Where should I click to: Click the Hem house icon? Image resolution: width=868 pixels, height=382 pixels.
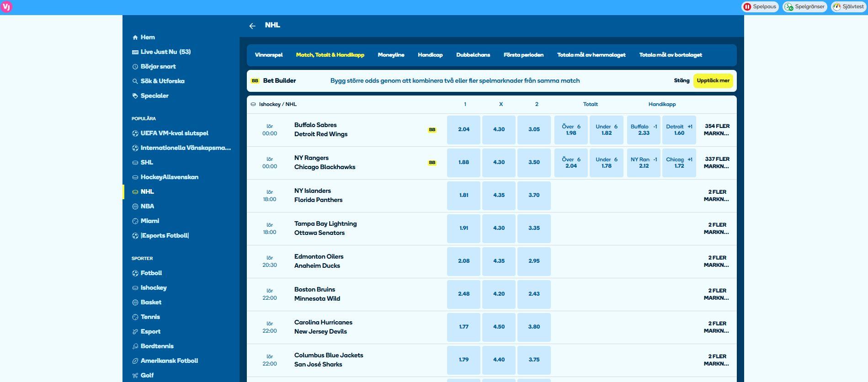click(135, 37)
